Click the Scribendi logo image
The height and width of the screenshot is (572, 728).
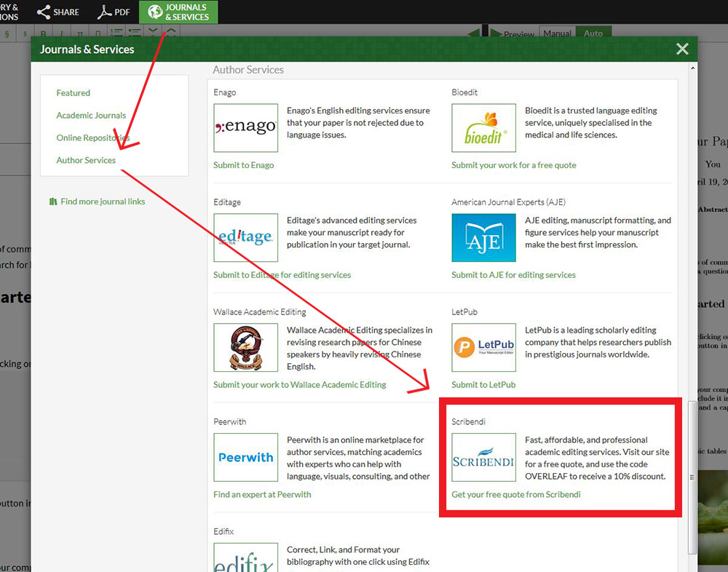[x=484, y=457]
